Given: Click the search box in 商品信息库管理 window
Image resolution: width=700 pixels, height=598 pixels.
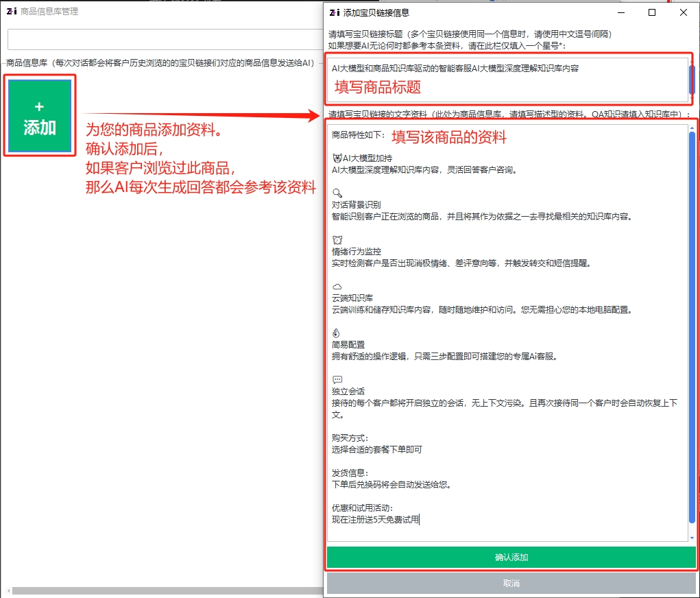Looking at the screenshot, I should (165, 39).
